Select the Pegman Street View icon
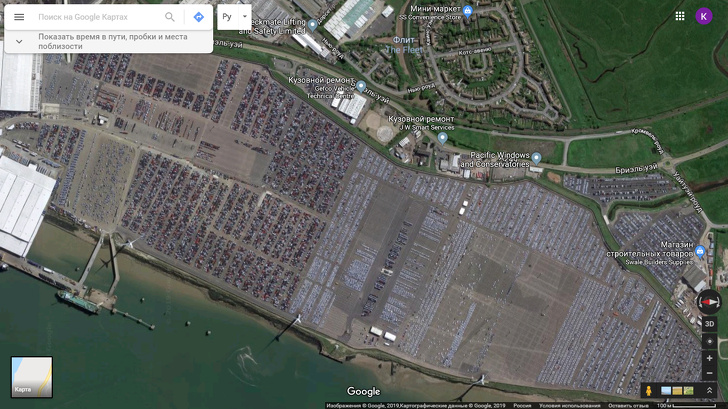The image size is (728, 409). point(649,391)
